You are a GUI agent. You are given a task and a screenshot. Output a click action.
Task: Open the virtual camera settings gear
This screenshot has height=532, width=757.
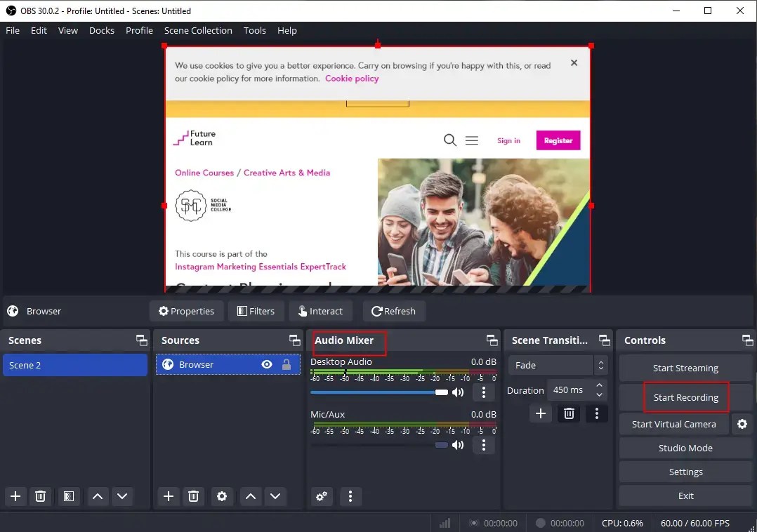click(742, 424)
